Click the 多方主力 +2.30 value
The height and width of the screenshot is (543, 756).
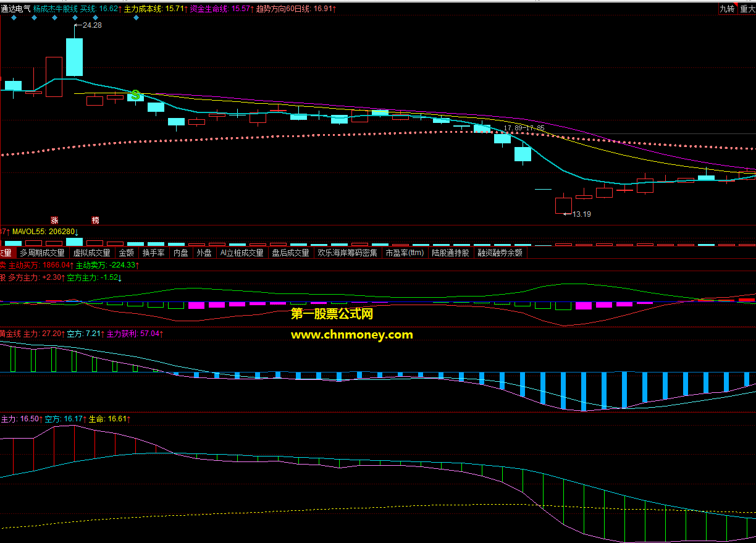pyautogui.click(x=36, y=278)
